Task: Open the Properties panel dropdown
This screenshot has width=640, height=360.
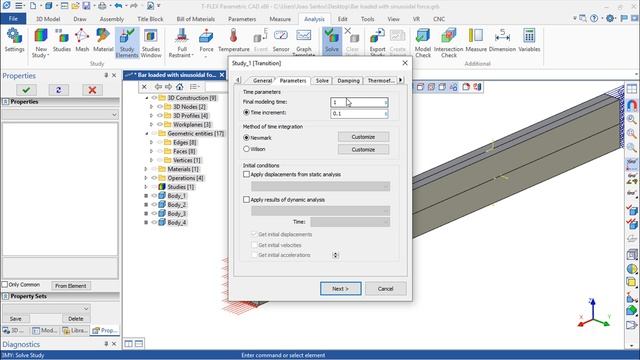Action: tap(60, 115)
